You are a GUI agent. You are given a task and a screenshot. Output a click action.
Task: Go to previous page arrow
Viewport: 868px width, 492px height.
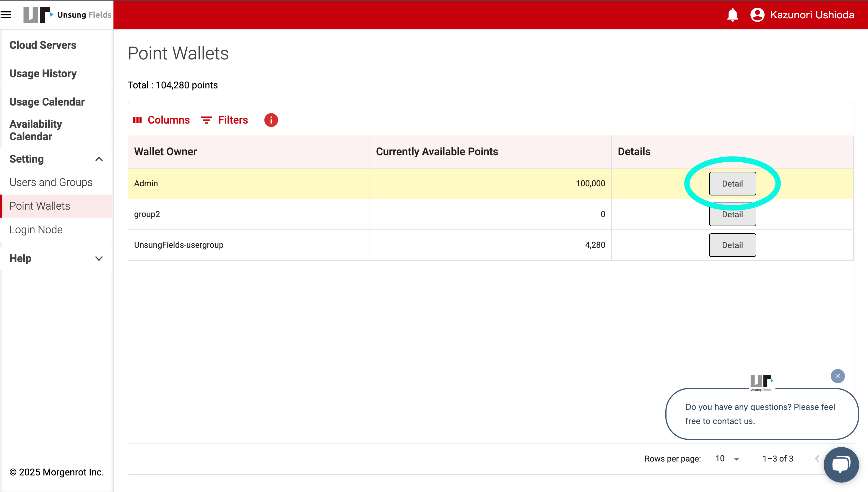tap(817, 459)
